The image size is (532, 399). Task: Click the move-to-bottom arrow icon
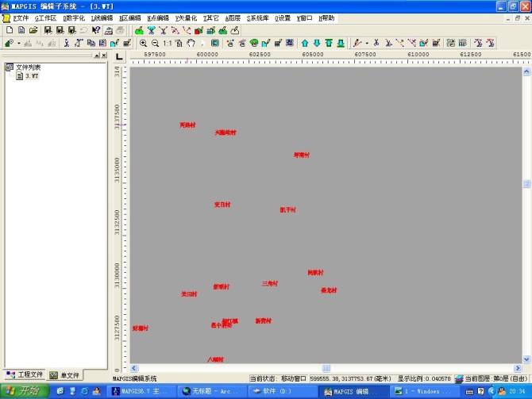pos(341,43)
